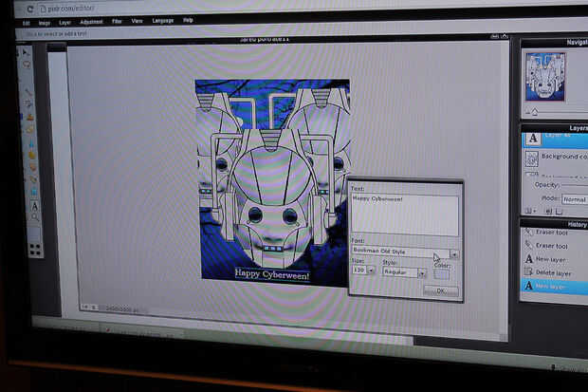Open the View menu
Screen dimensions: 588x392
tap(137, 21)
